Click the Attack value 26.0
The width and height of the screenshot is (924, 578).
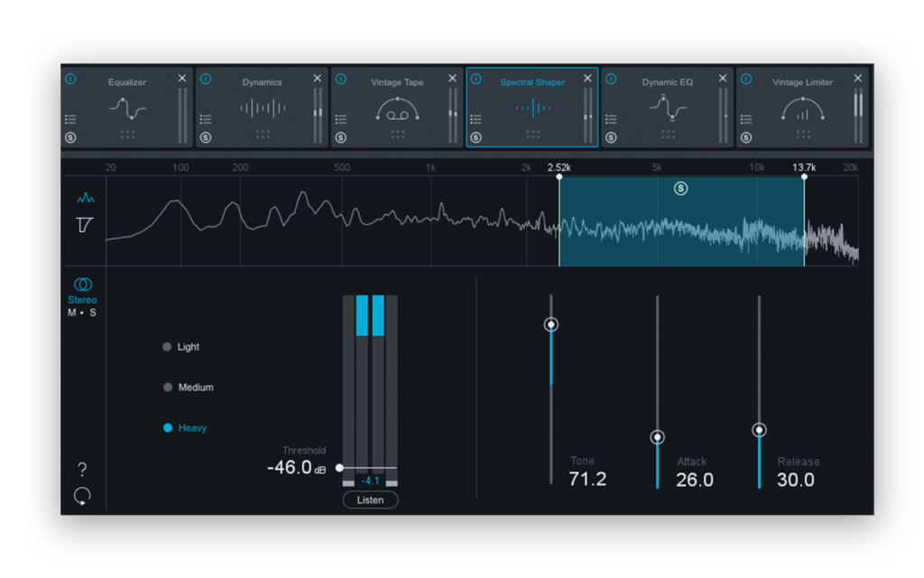(694, 480)
